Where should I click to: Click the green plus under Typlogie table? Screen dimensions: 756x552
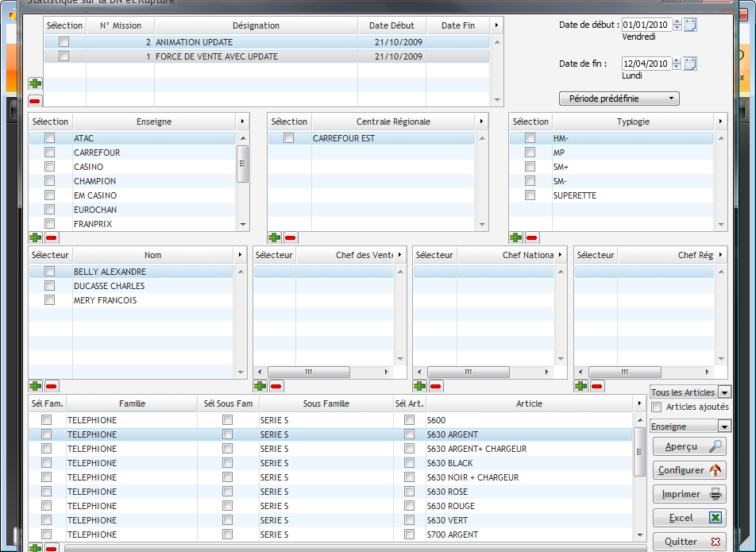coord(515,237)
